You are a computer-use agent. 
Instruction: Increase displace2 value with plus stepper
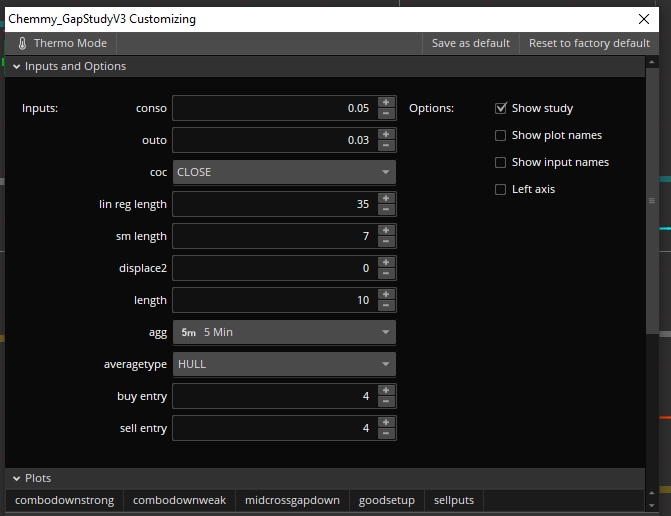tap(386, 263)
